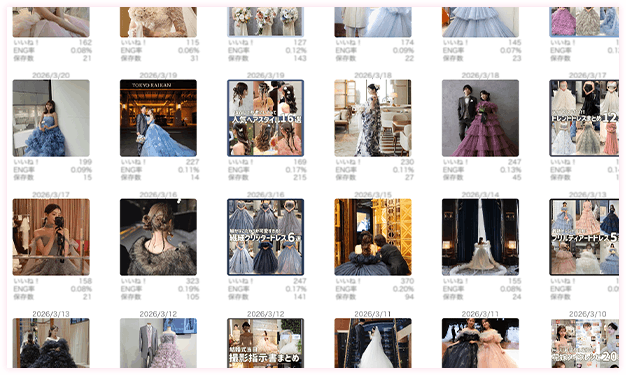
Task: Click the likes count 162
Action: 85,42
